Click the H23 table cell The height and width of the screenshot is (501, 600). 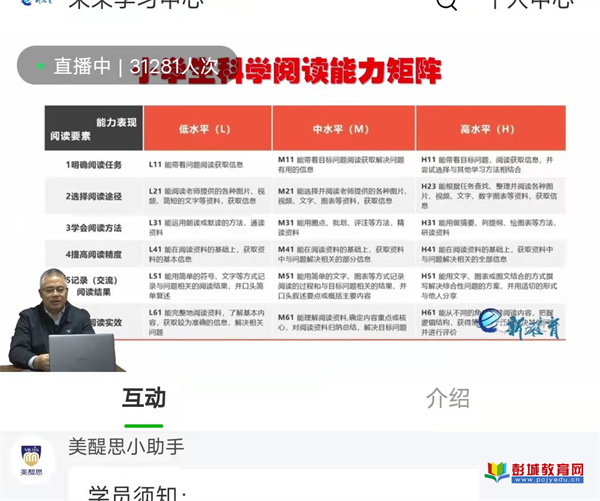coord(489,196)
